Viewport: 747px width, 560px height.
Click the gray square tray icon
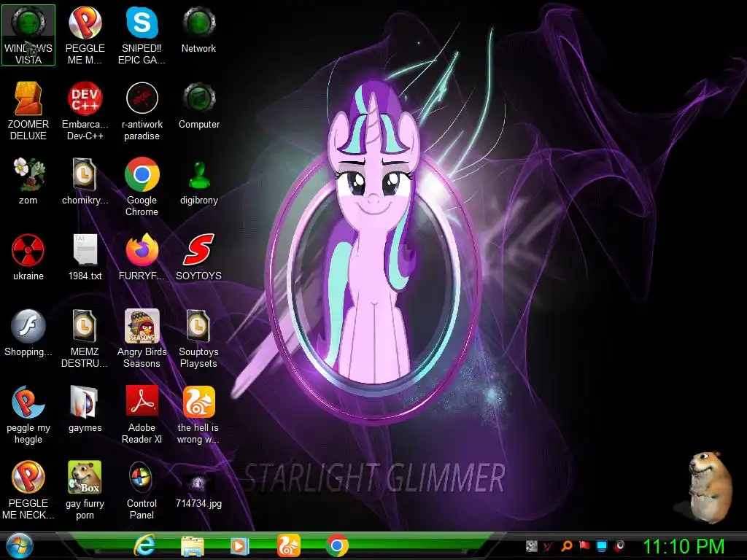532,545
